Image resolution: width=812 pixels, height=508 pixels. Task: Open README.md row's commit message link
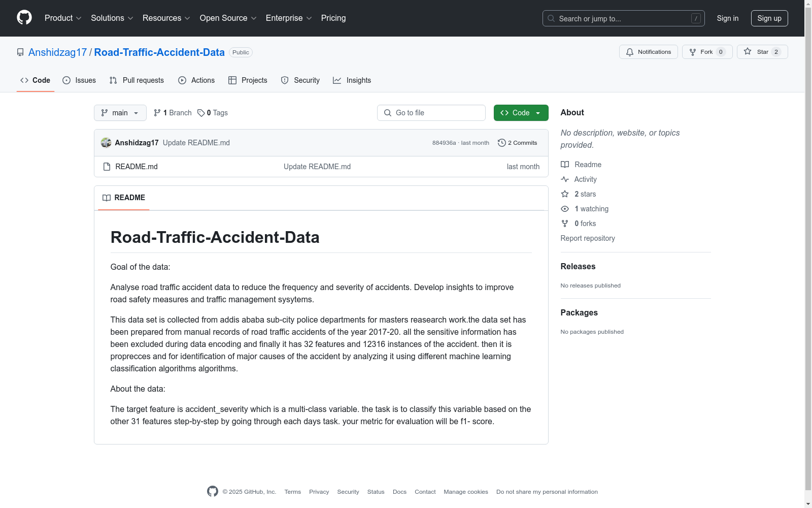point(317,167)
